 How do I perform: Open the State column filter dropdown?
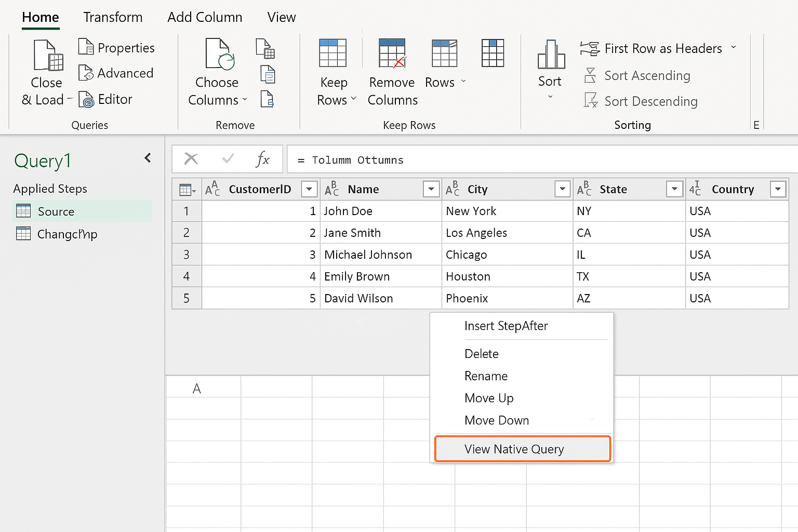click(x=674, y=189)
